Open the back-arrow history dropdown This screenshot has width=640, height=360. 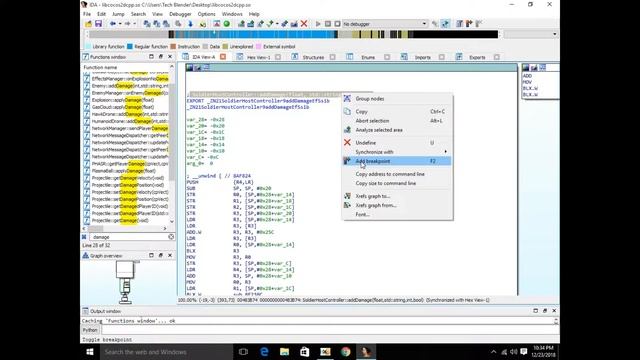pyautogui.click(x=120, y=24)
